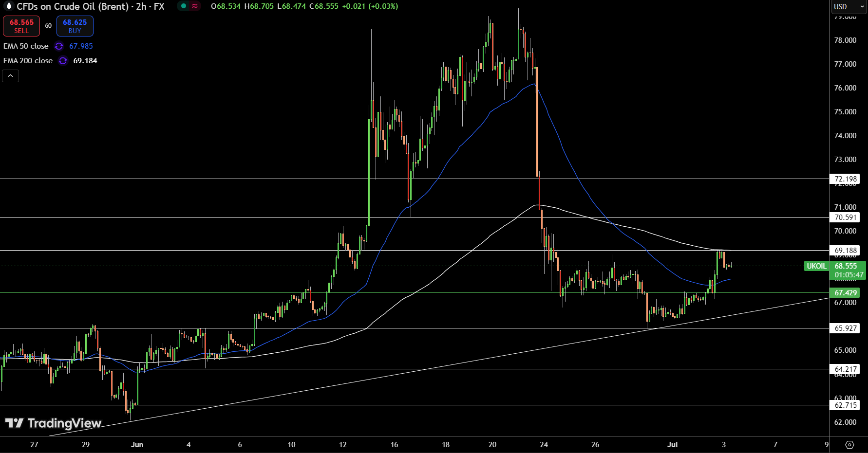
Task: Click the 64.217 horizontal line price label
Action: 845,369
